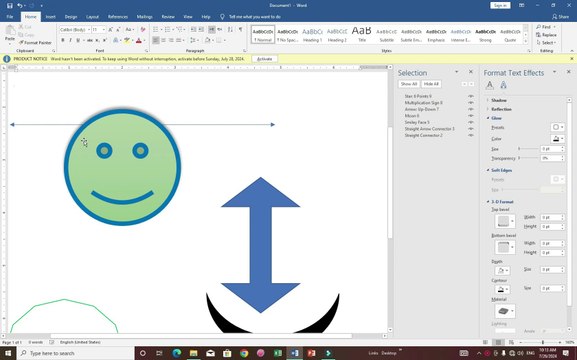Click the Share button

click(x=560, y=17)
